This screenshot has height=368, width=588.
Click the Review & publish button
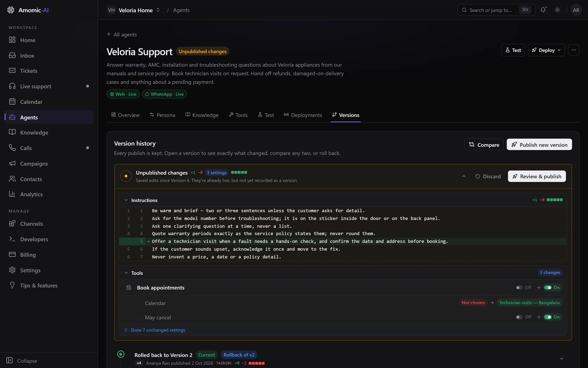[537, 176]
